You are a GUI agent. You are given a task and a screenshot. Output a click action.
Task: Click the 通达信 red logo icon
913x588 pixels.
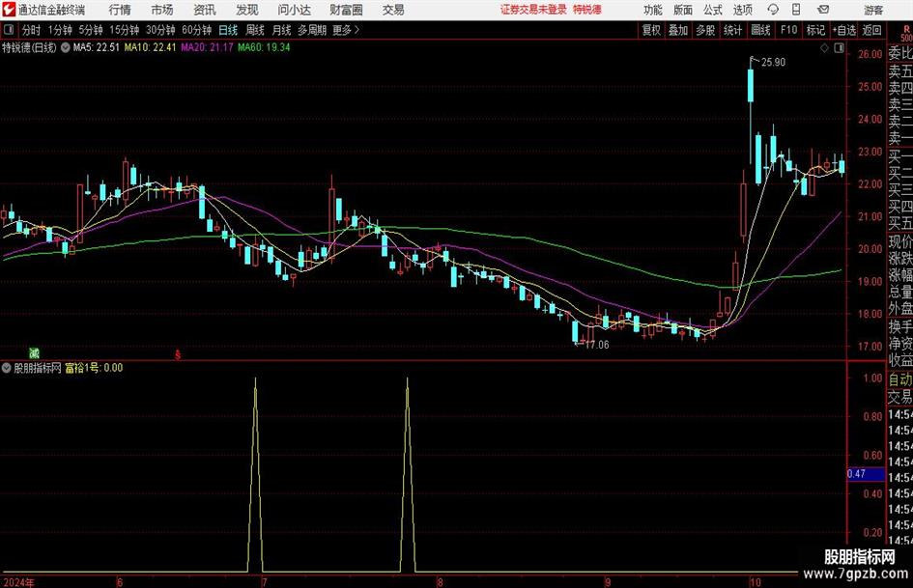8,10
